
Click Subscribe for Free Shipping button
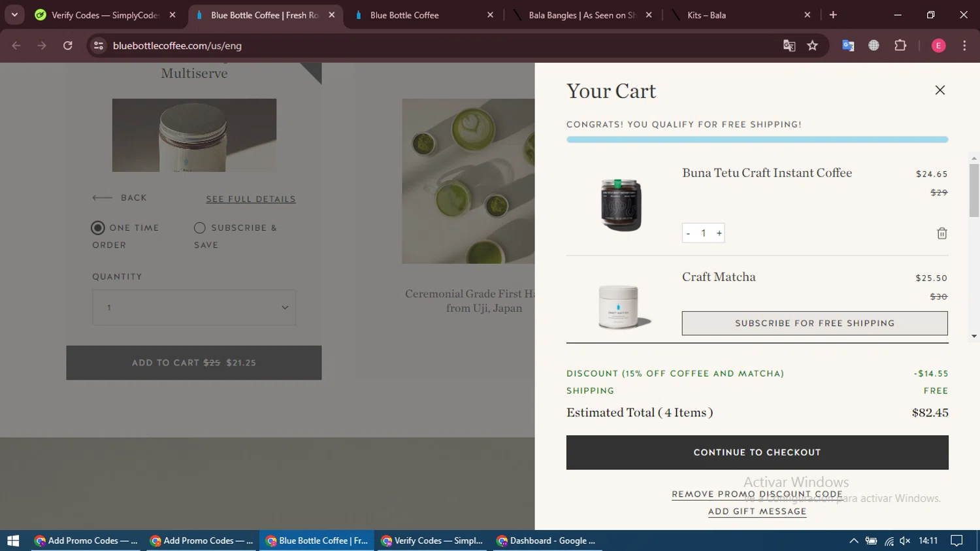pos(815,323)
